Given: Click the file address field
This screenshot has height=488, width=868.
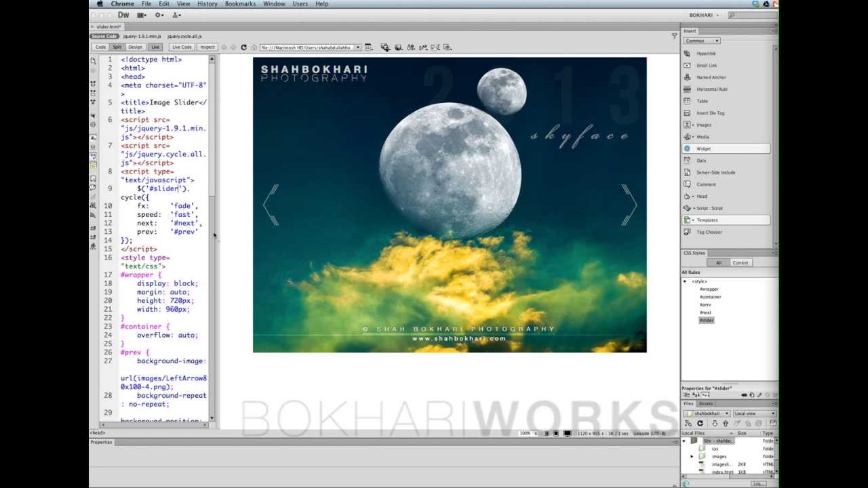Looking at the screenshot, I should (307, 47).
